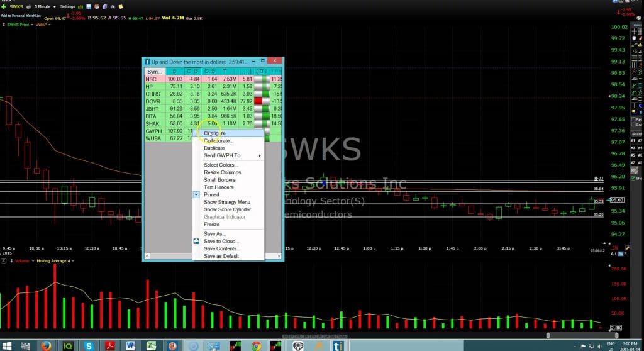Click scanner window left scroll arrow
The image size is (644, 351).
(147, 255)
